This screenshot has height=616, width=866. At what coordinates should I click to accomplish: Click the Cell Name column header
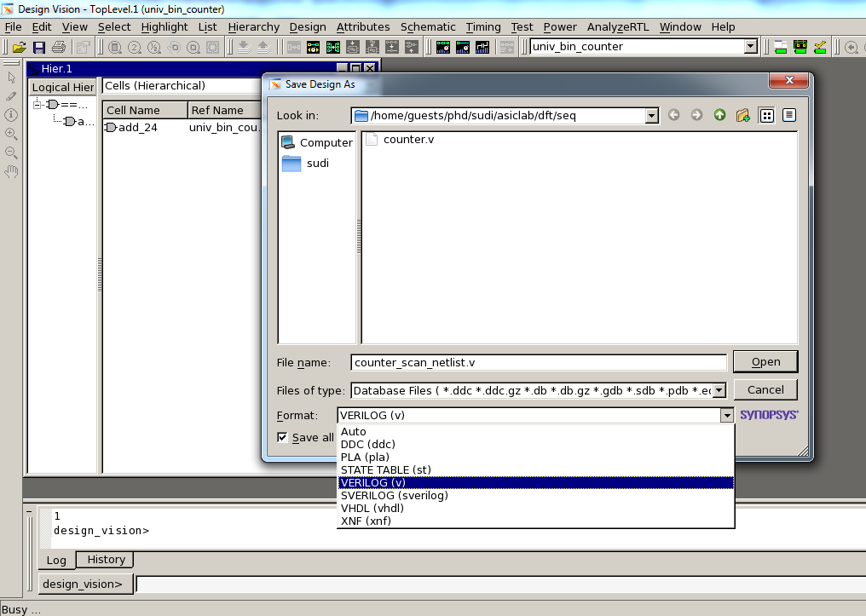pyautogui.click(x=145, y=110)
